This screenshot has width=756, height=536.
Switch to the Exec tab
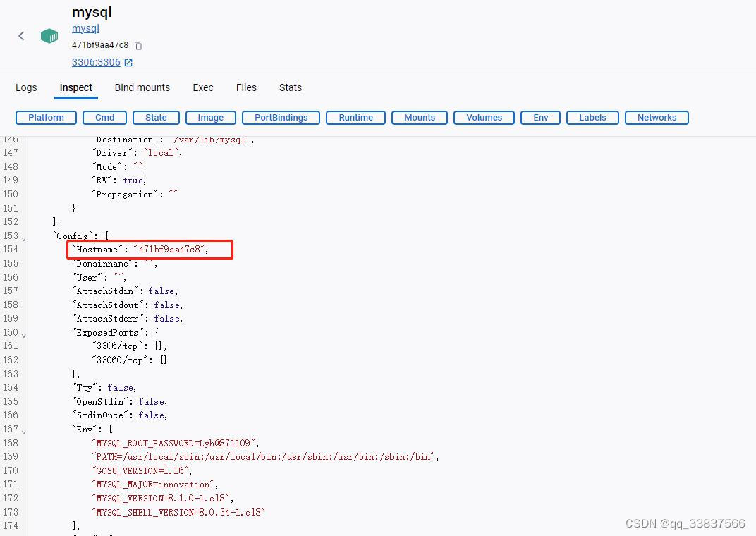[202, 87]
